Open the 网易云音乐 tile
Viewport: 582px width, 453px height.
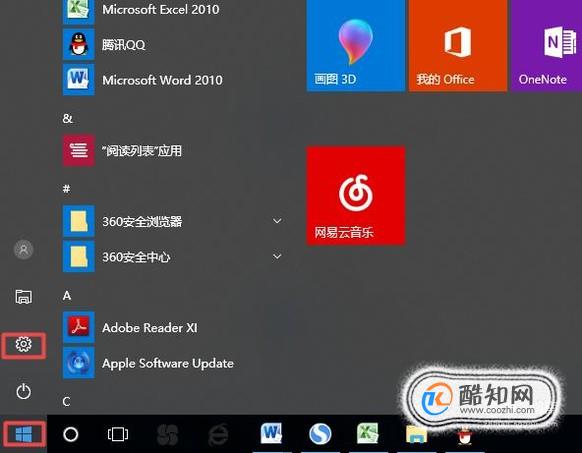click(x=356, y=196)
